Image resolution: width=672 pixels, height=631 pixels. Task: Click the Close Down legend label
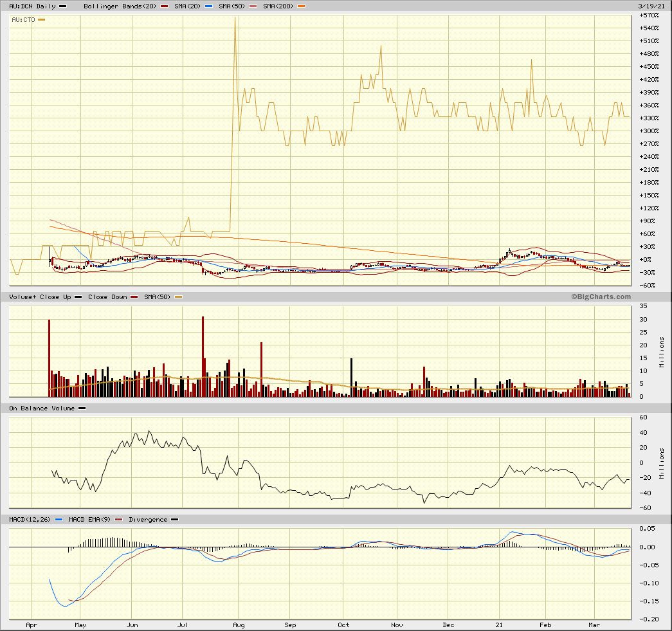click(x=107, y=297)
